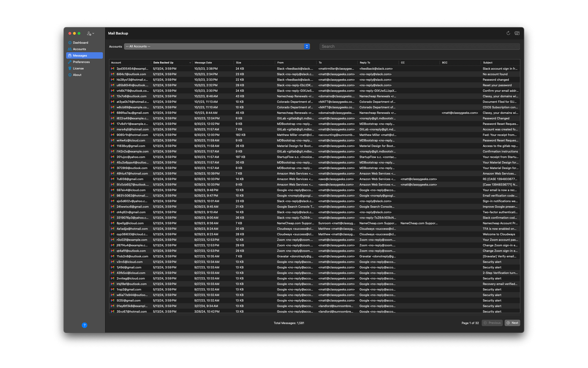Click the About info icon
Screen dimensions: 588x368
click(70, 75)
